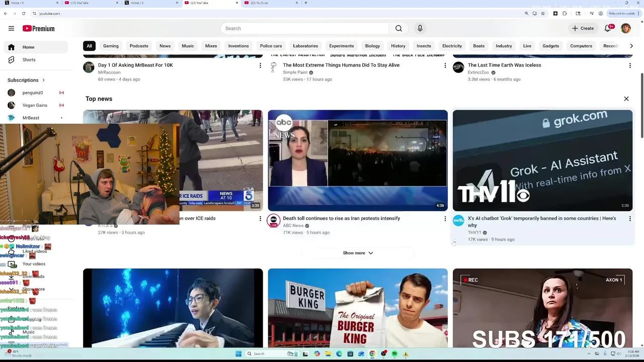Screen dimensions: 644x362
Task: Click the ABC News channel avatar
Action: click(x=273, y=220)
